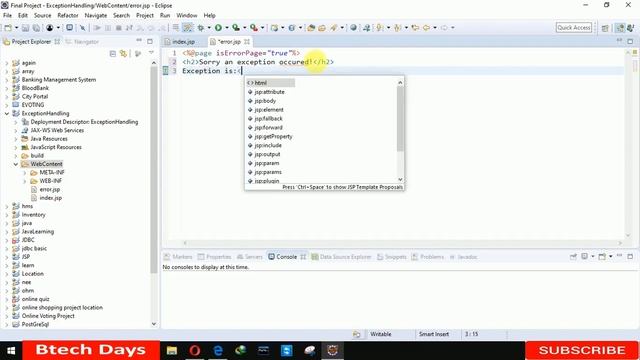Image resolution: width=640 pixels, height=360 pixels.
Task: Expand the META-INF folder
Action: click(25, 173)
